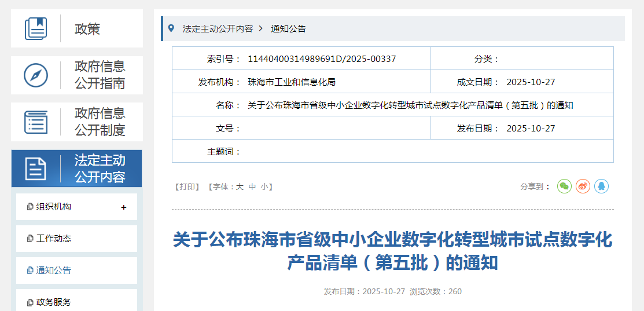
Task: Click the 分类 label cell
Action: [x=487, y=58]
